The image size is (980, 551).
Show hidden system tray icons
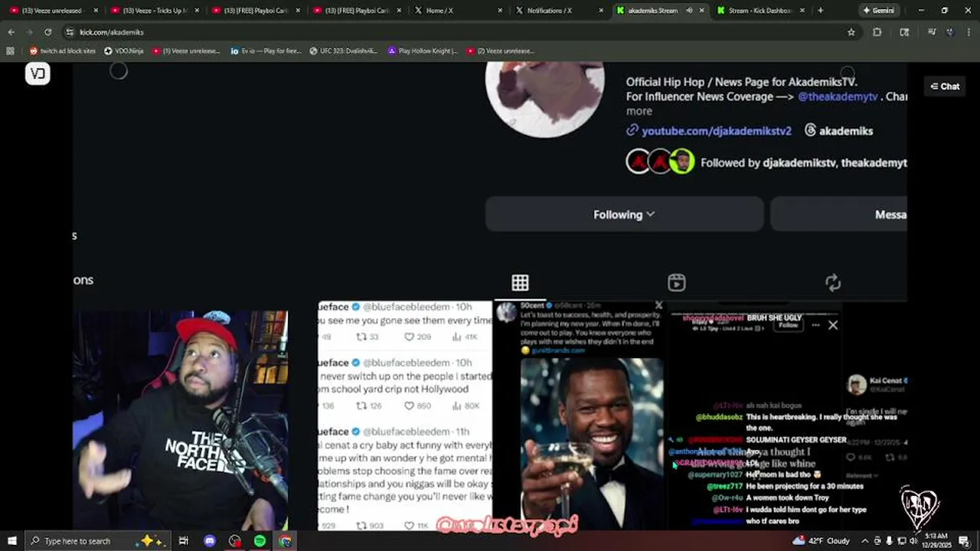[x=866, y=541]
